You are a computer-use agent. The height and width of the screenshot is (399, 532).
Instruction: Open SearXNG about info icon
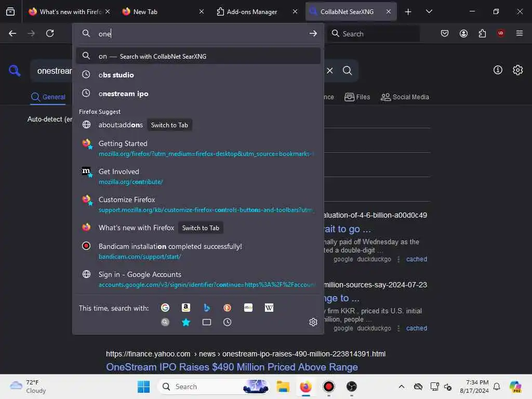tap(498, 70)
